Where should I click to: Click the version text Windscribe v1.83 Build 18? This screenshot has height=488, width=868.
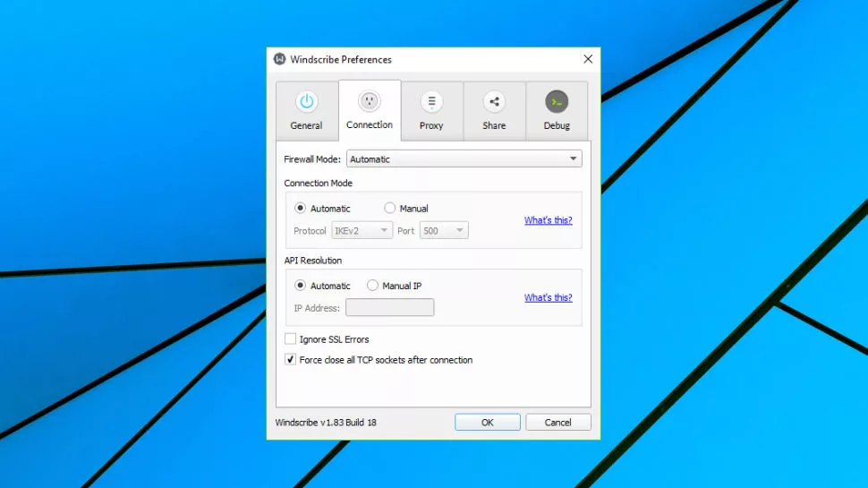(326, 423)
